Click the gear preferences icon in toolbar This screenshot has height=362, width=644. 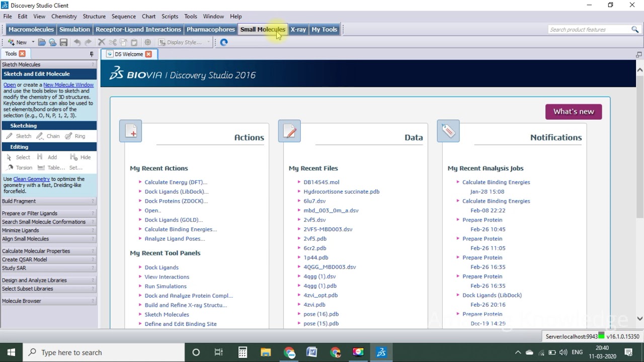147,42
